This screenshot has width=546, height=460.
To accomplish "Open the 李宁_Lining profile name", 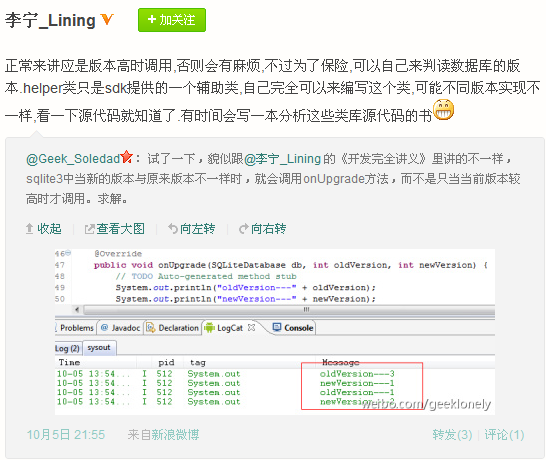I will (50, 20).
